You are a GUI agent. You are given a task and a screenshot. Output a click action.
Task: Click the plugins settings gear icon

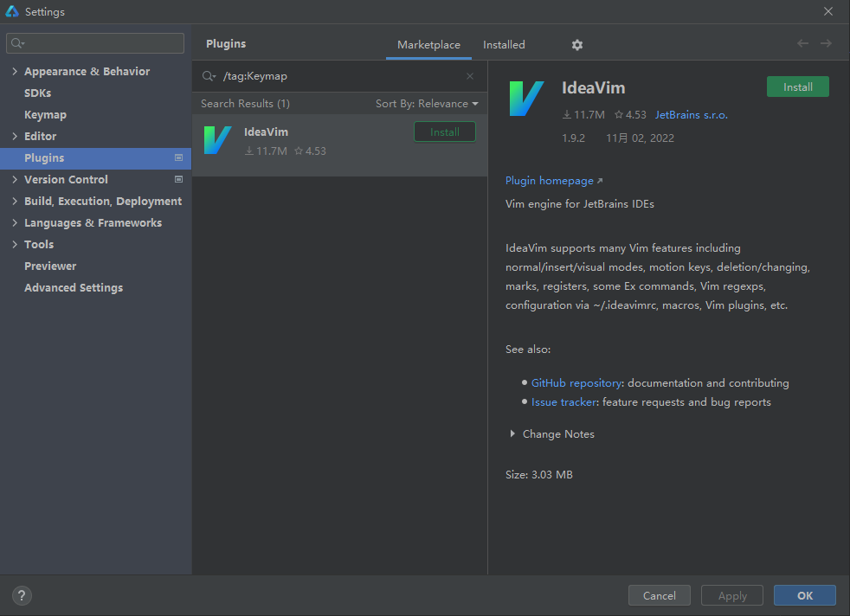[576, 45]
